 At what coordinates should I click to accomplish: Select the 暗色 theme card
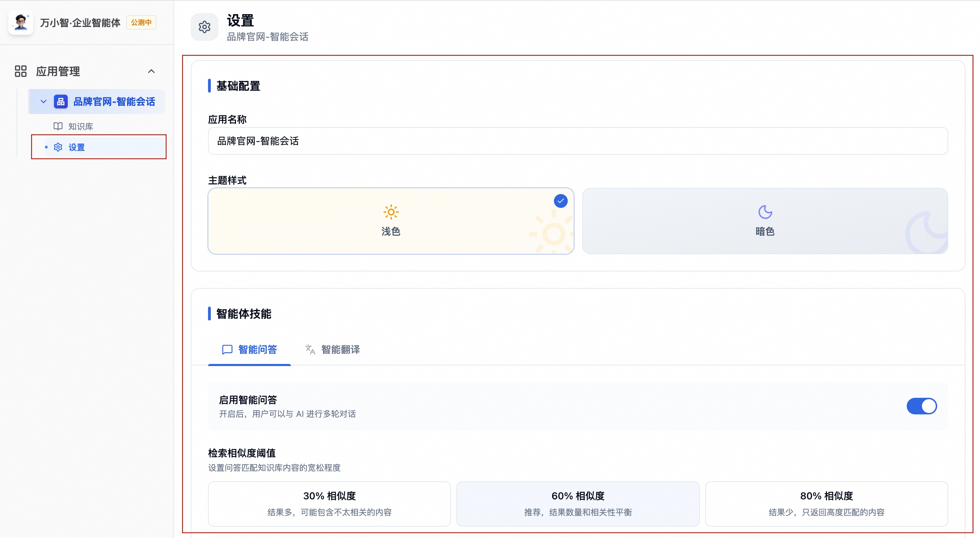pyautogui.click(x=765, y=221)
